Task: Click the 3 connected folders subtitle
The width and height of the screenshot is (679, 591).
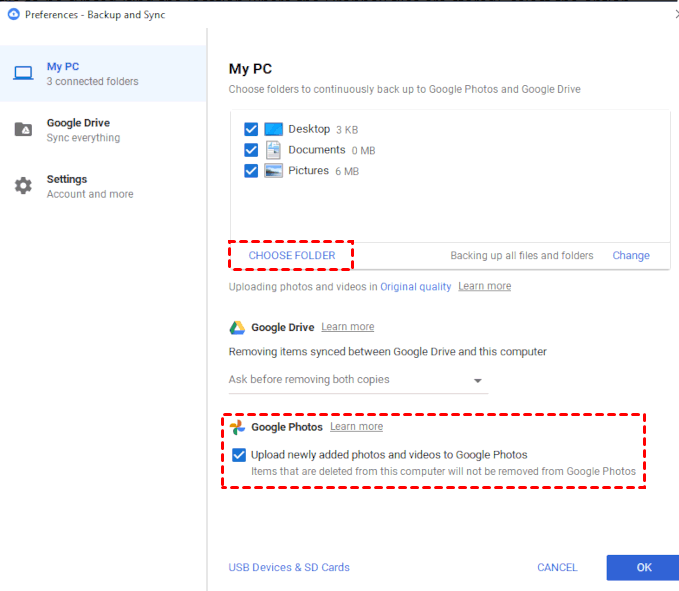Action: pyautogui.click(x=93, y=81)
